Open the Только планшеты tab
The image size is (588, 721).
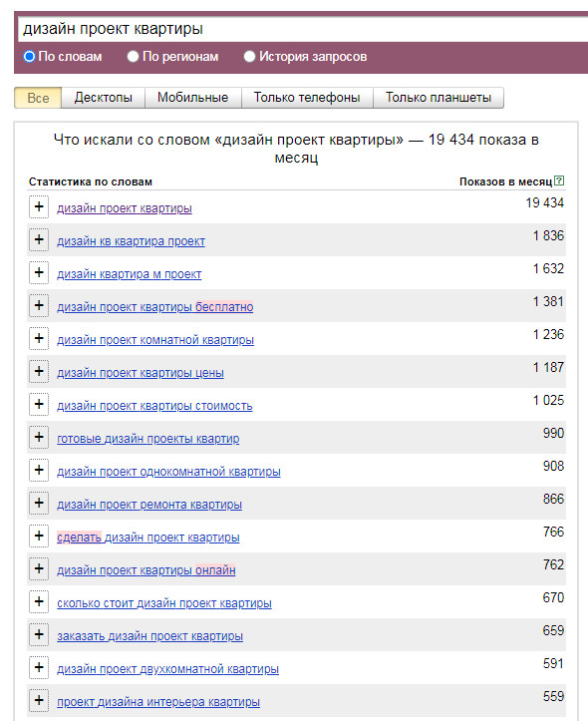point(439,98)
